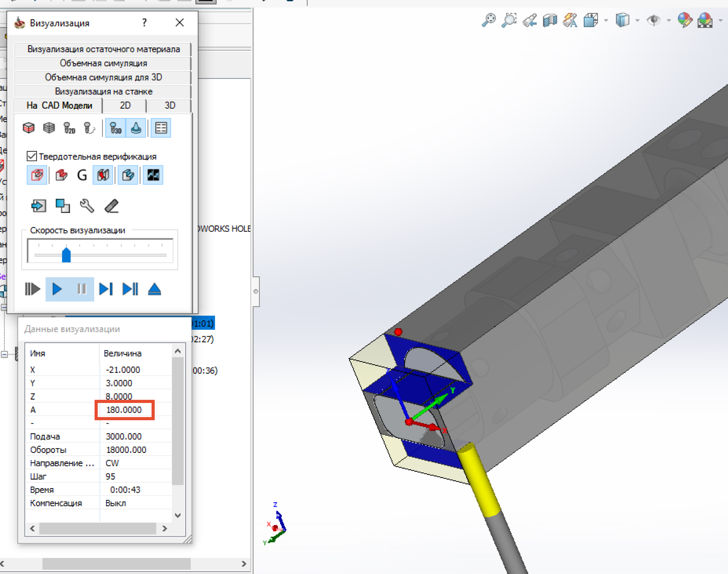Viewport: 728px width, 574px height.
Task: Click the eraser icon
Action: 112,206
